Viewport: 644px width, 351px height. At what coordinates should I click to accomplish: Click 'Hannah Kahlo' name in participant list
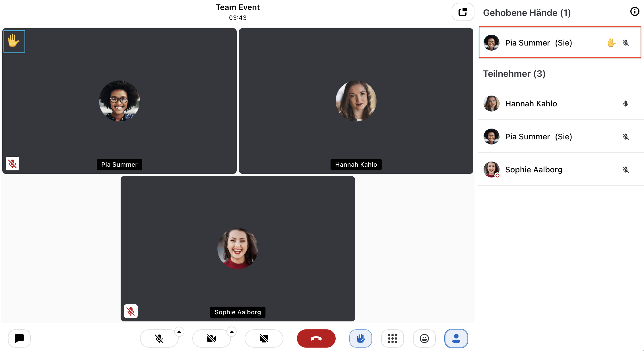(x=531, y=104)
